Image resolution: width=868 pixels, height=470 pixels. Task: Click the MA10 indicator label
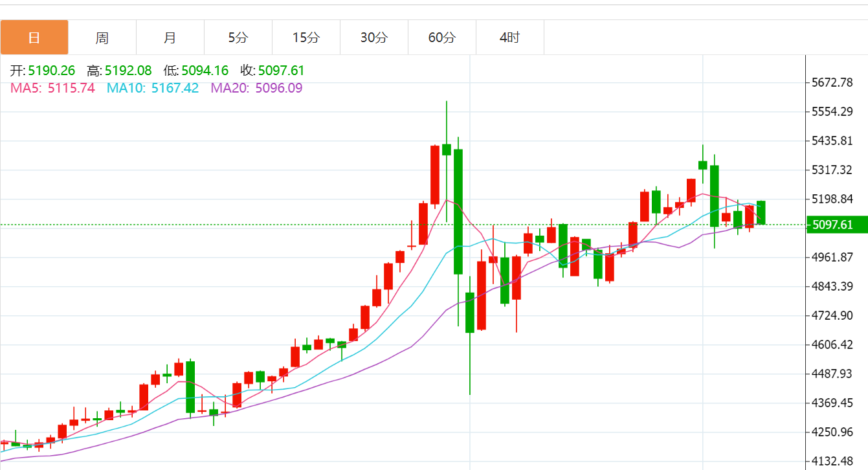[x=153, y=88]
